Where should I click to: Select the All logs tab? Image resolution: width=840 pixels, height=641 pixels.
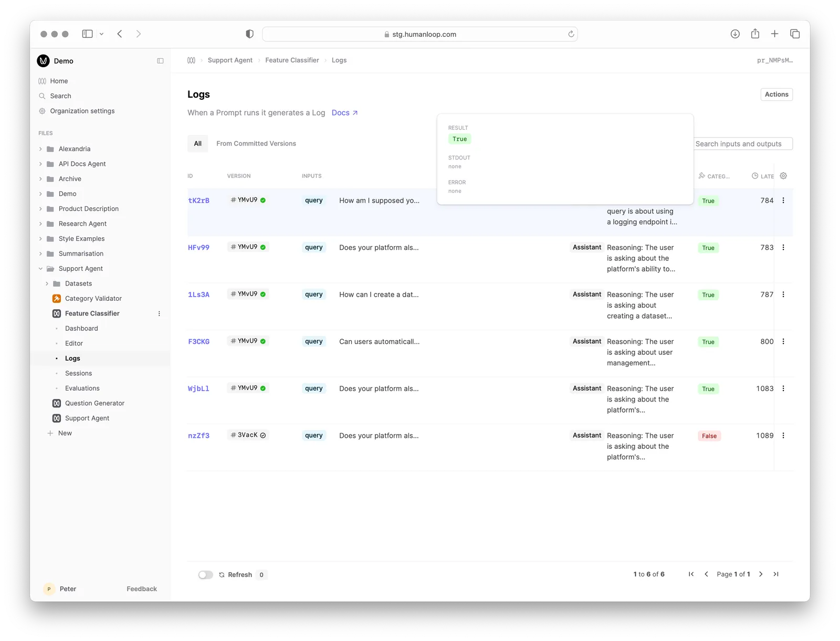(198, 143)
